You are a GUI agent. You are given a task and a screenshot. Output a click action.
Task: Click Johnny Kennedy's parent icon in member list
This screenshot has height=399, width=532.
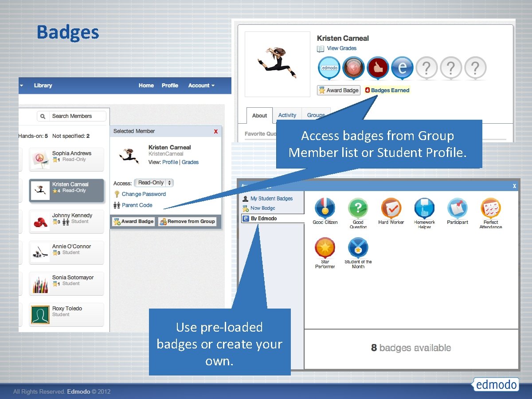coord(66,222)
